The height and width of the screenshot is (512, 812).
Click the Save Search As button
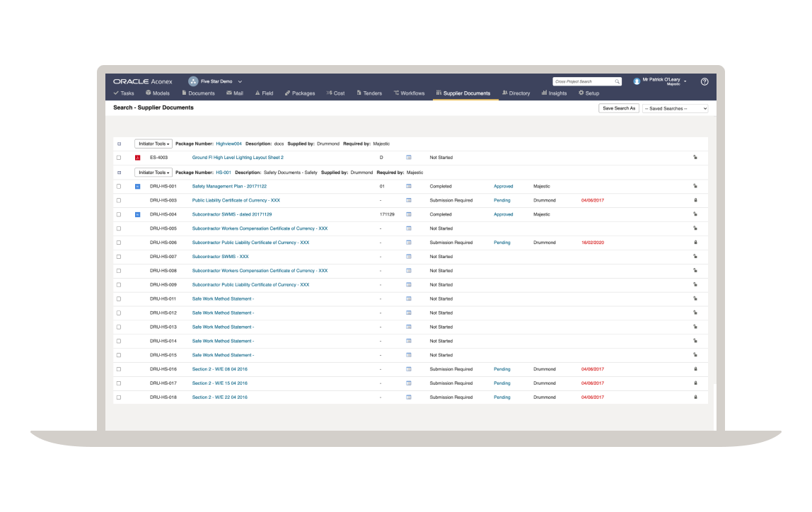click(x=618, y=107)
